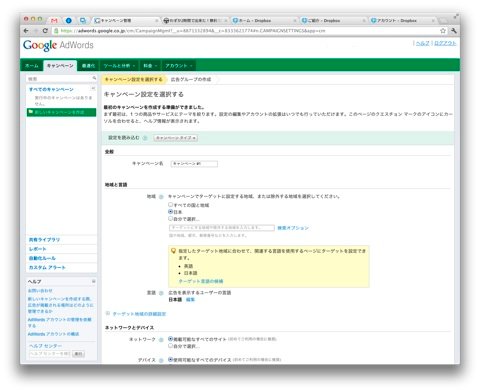Click the help icon beside 設定を読み込む
The image size is (480, 392).
click(x=145, y=138)
